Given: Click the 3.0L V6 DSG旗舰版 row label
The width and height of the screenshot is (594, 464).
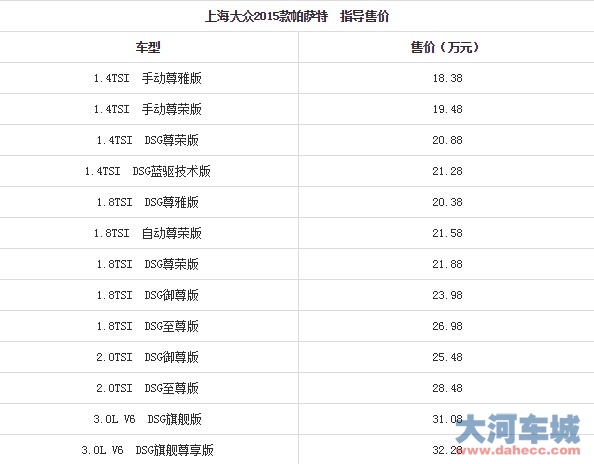Looking at the screenshot, I should point(148,420).
